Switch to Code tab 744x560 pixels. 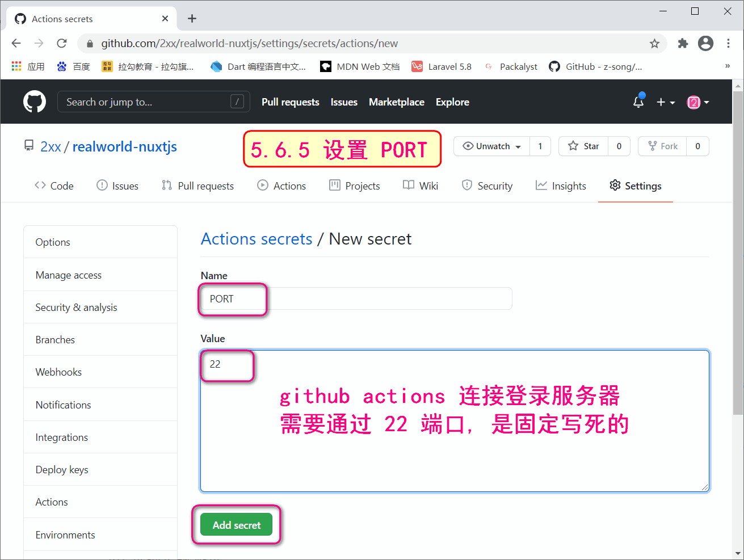click(54, 186)
